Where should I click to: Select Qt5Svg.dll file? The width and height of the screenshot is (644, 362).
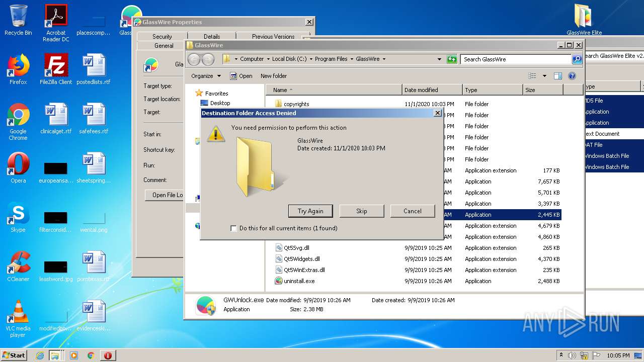pos(414,248)
